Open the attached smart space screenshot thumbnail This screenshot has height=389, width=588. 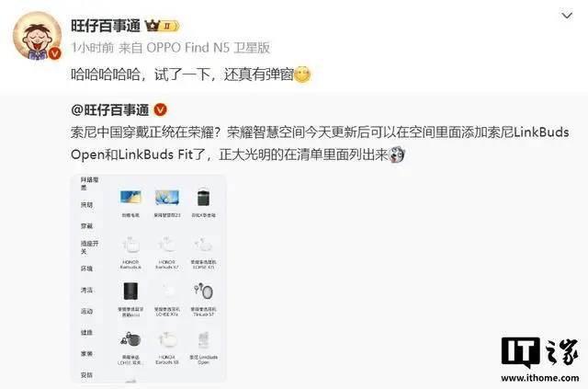pyautogui.click(x=148, y=278)
